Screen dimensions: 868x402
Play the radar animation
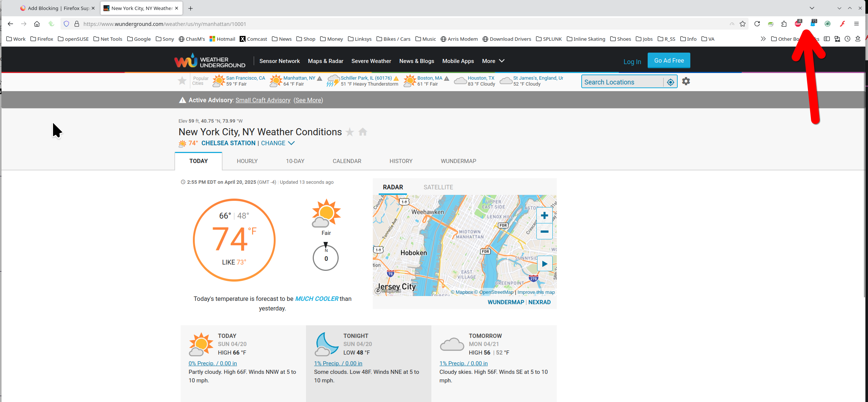click(x=545, y=264)
